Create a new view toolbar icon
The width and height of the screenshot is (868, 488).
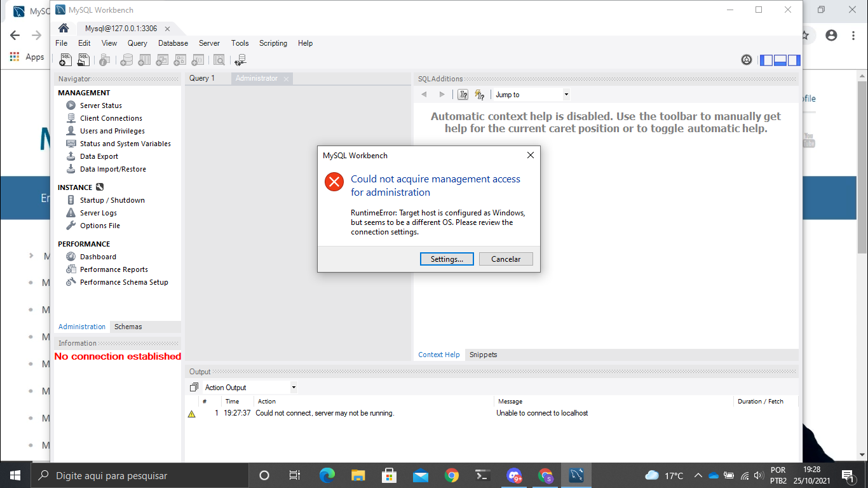(x=162, y=60)
